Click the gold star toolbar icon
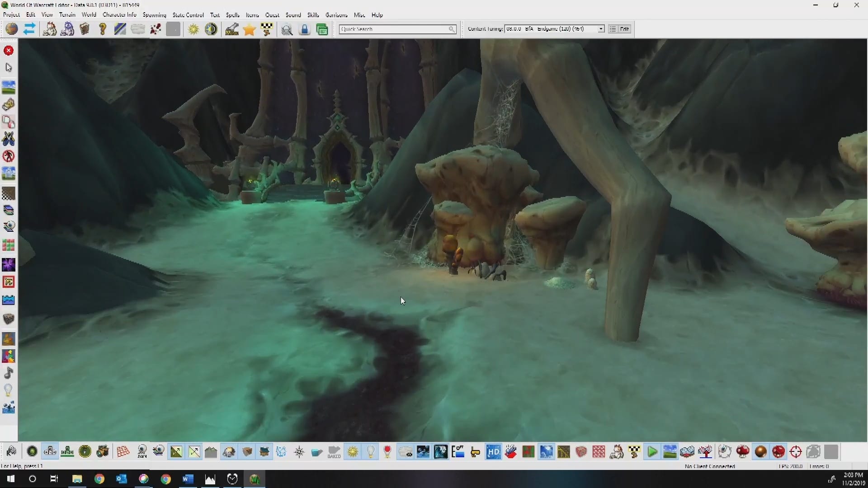Image resolution: width=868 pixels, height=488 pixels. coord(249,30)
